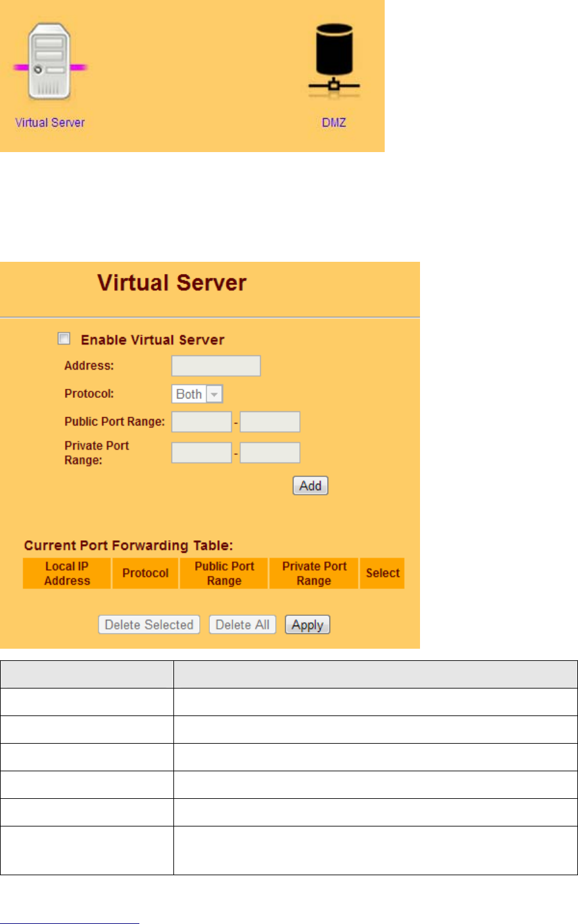Viewport: 578px width, 924px height.
Task: Click the Local IP Address column header
Action: [67, 573]
